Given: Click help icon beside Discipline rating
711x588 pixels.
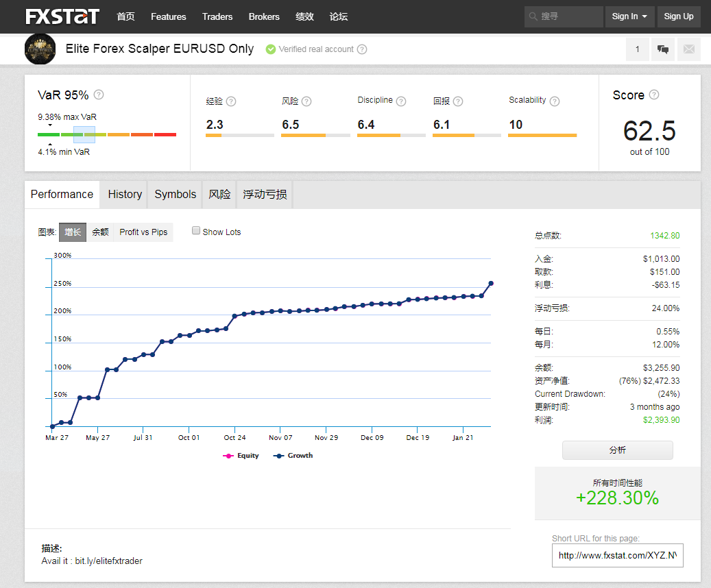Looking at the screenshot, I should (401, 101).
